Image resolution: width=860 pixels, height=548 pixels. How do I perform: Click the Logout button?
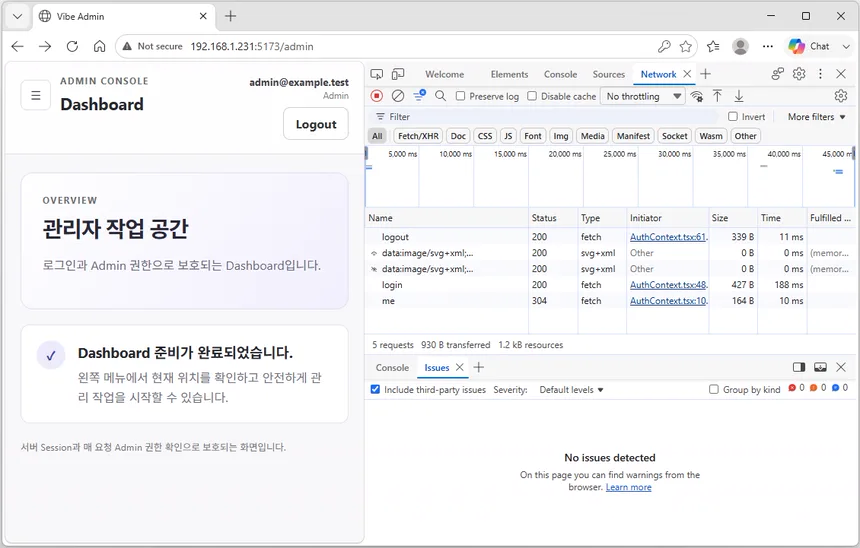(x=316, y=124)
